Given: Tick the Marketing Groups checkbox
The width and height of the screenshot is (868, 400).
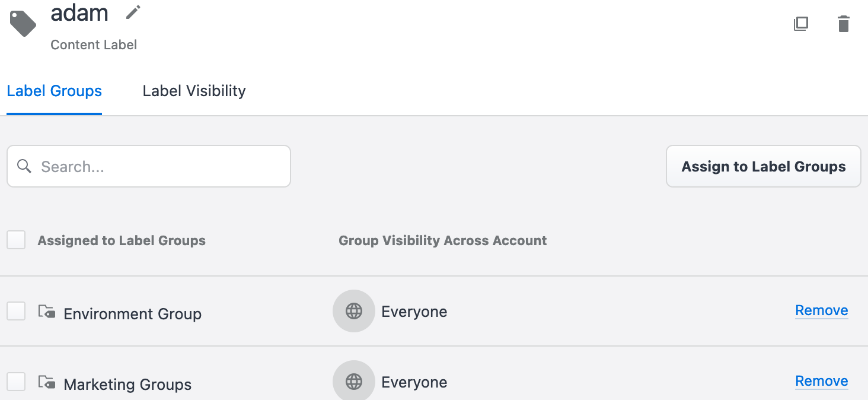Looking at the screenshot, I should [16, 382].
